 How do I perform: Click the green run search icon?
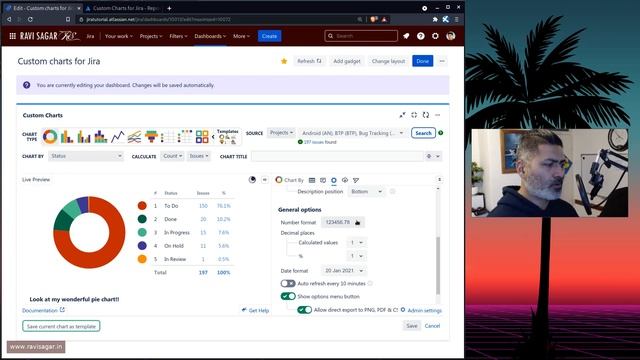pyautogui.click(x=441, y=133)
